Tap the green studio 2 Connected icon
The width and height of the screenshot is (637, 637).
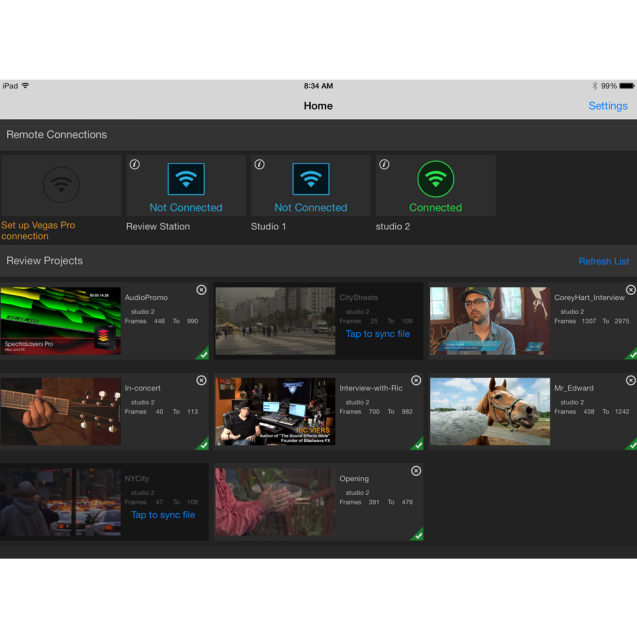435,180
